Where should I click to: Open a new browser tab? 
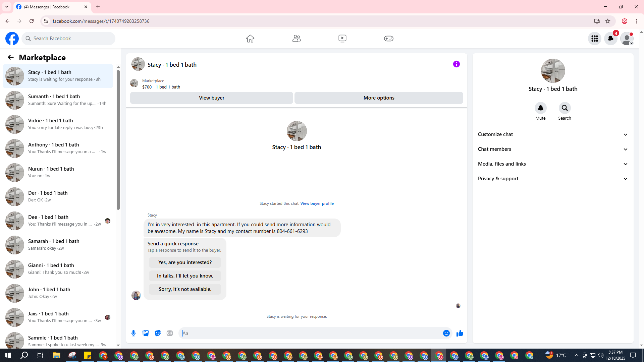tap(98, 7)
